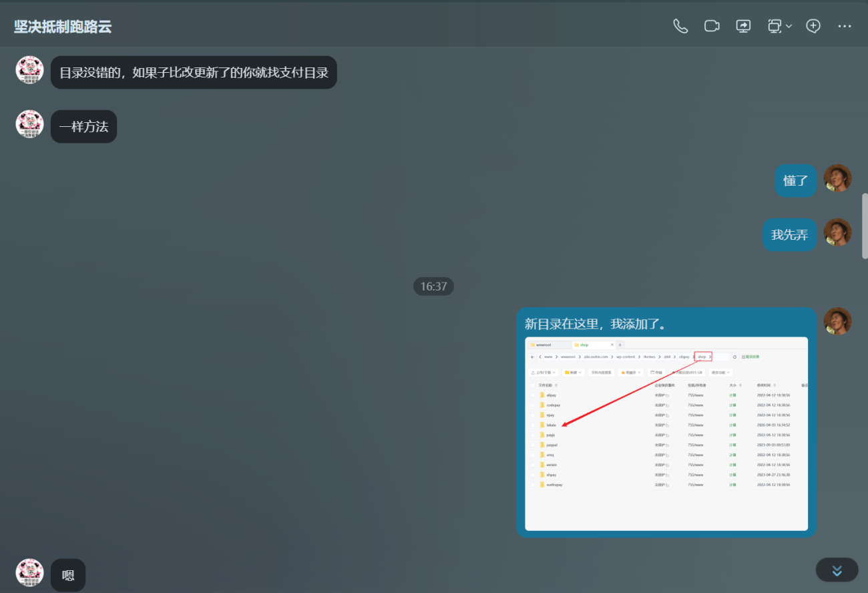Click the avatar beside the 一样方法 message
Screen dimensions: 868x593
coord(29,124)
